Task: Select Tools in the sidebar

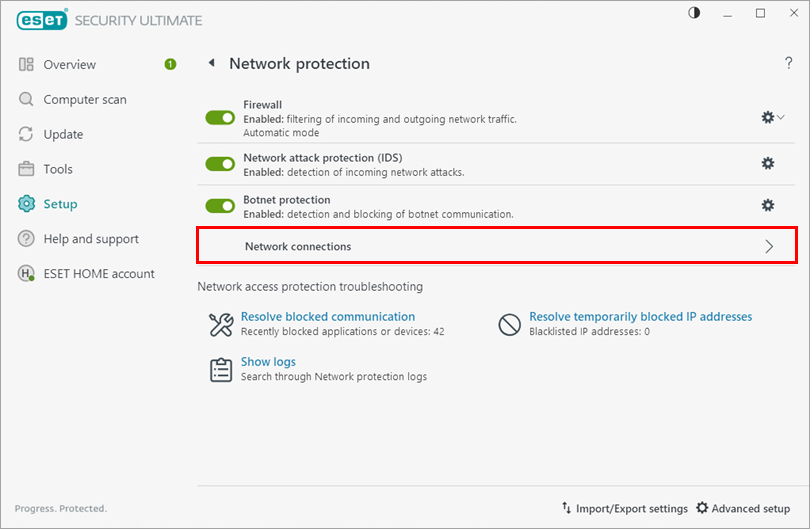Action: point(58,169)
